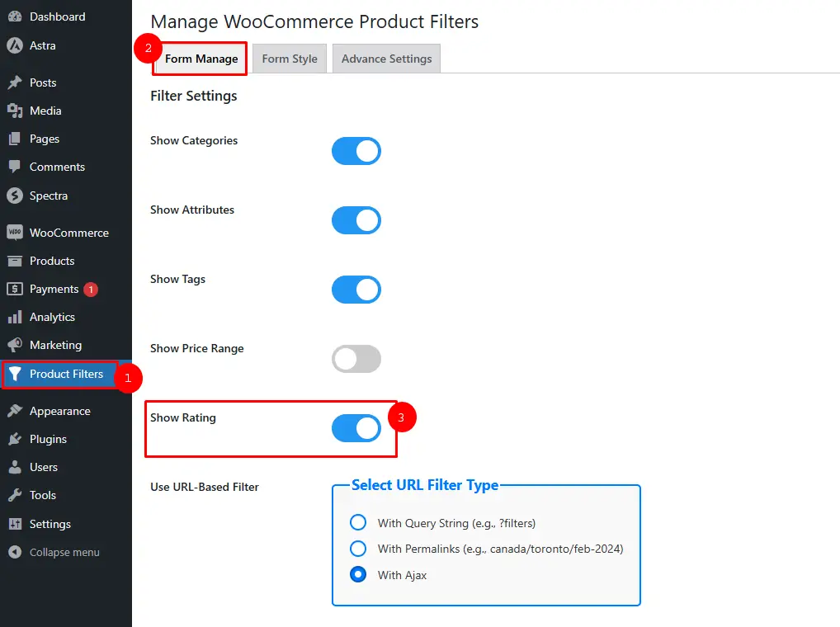This screenshot has height=627, width=840.
Task: Click the Settings sliders icon
Action: pyautogui.click(x=15, y=524)
